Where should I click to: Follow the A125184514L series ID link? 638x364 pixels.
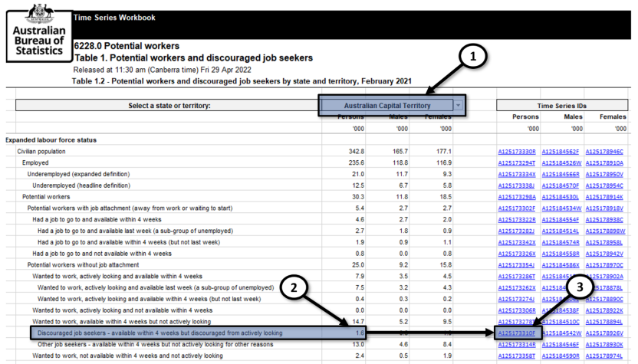tap(561, 231)
